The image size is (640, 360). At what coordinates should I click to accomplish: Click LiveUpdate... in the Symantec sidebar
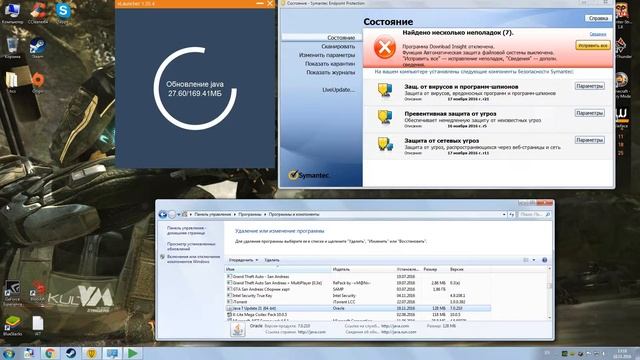pyautogui.click(x=338, y=90)
